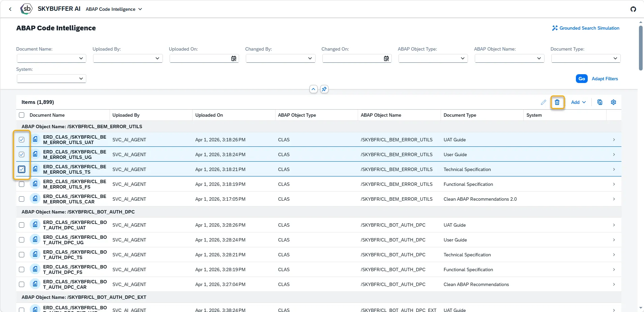This screenshot has height=312, width=644.
Task: Click document icon of BEM_ERROR_UTILS_CAR row
Action: tap(35, 199)
